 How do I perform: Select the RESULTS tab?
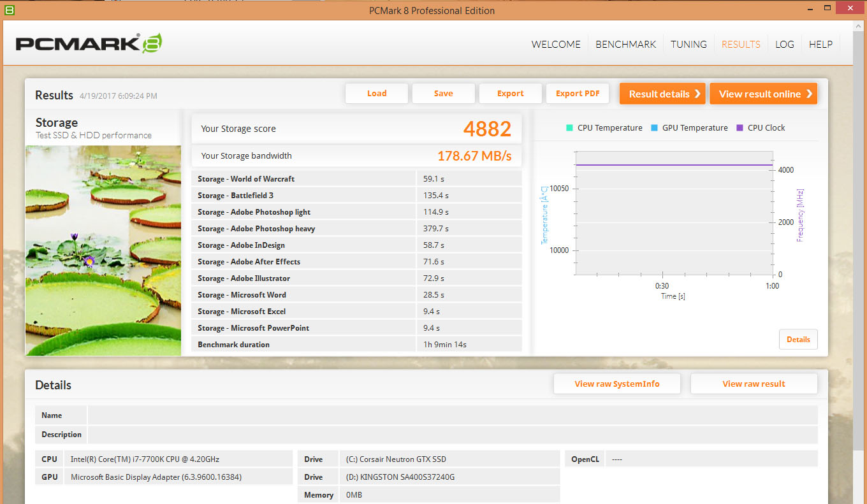[x=741, y=44]
